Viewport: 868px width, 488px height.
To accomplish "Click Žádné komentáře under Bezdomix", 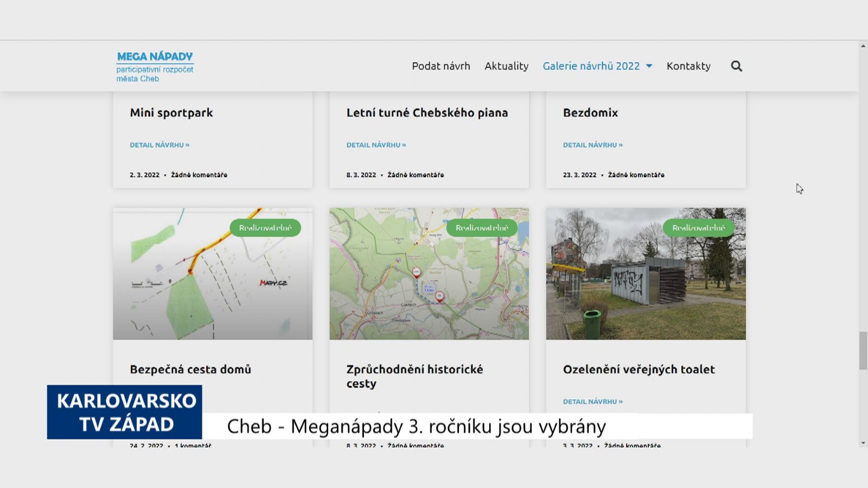I will click(636, 175).
